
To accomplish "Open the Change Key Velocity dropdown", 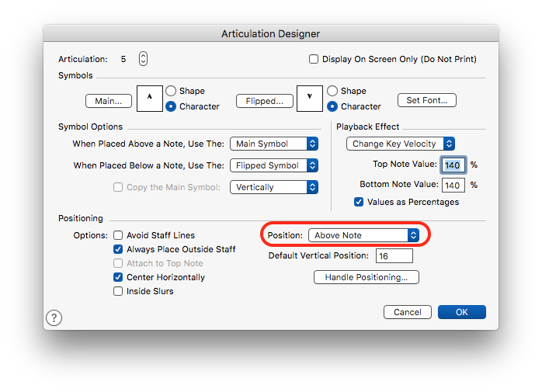I will click(400, 144).
